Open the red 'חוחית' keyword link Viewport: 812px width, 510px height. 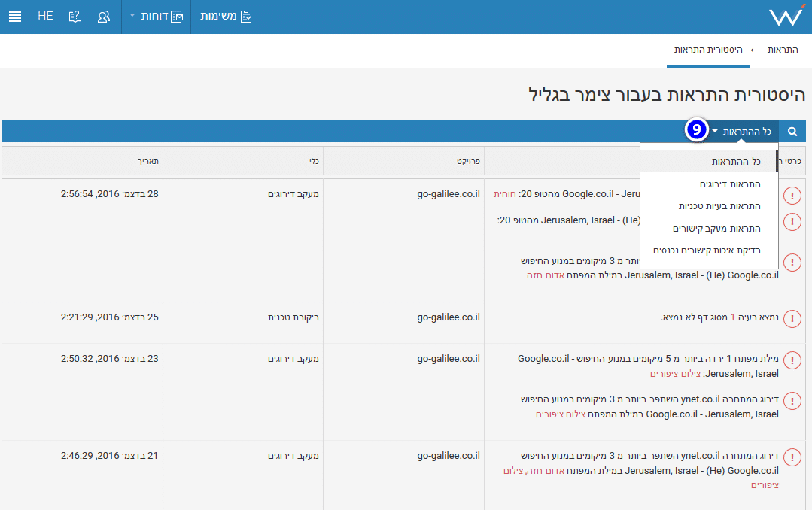click(x=504, y=194)
